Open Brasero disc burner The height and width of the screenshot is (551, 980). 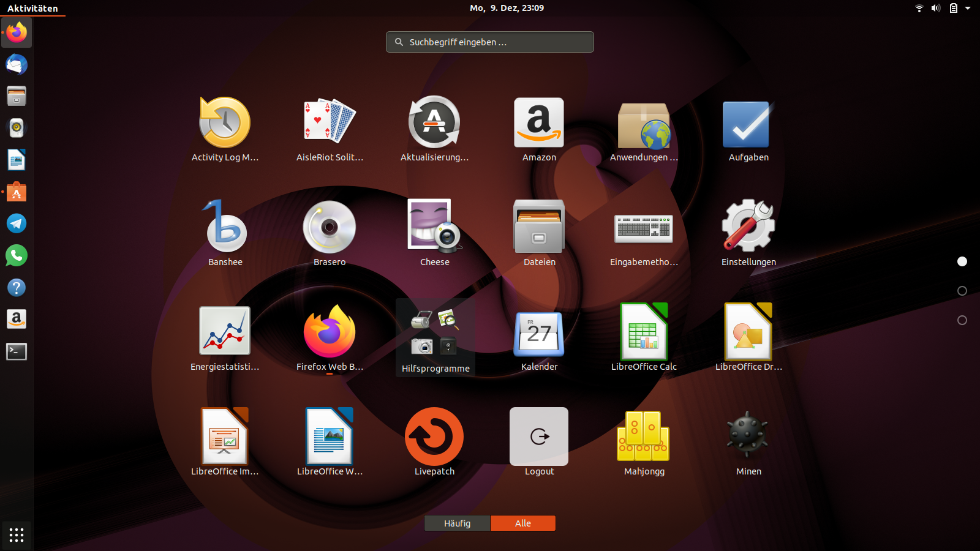[x=330, y=234]
